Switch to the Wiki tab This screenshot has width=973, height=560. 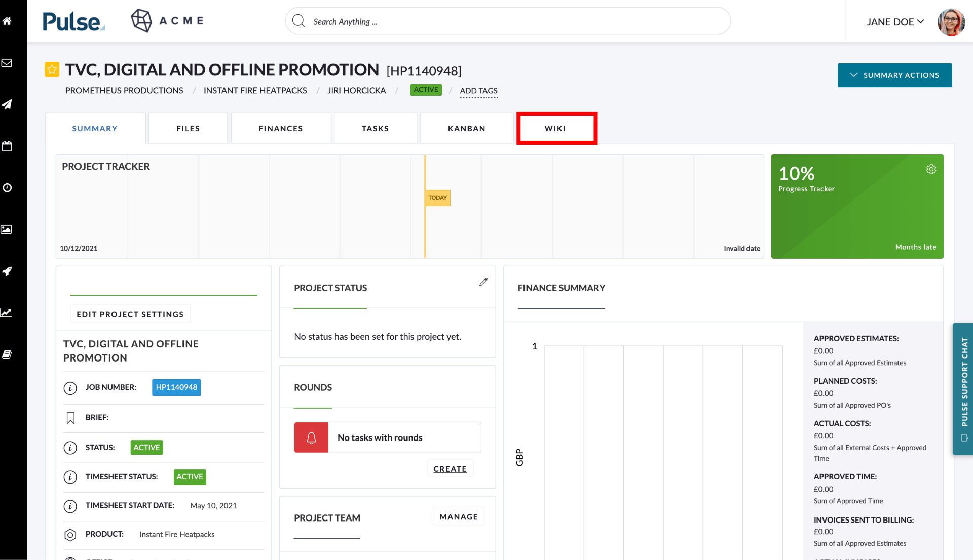tap(556, 129)
